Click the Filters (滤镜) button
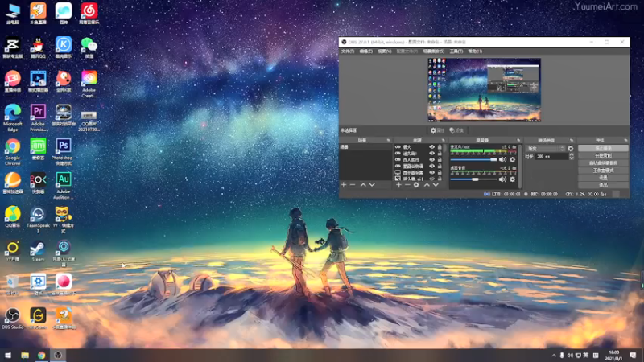 click(456, 130)
